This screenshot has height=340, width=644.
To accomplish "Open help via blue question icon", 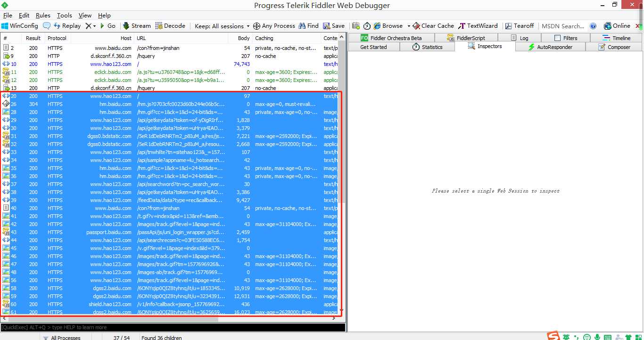I will (x=593, y=26).
